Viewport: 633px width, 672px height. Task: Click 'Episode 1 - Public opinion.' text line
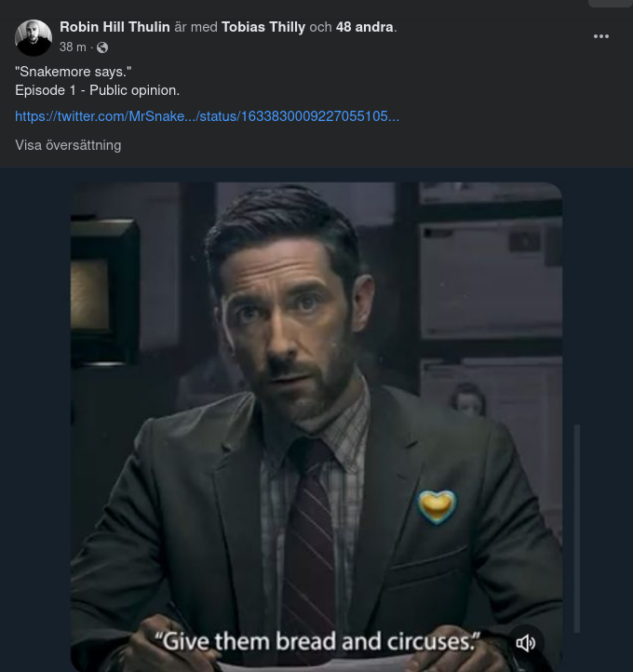point(97,90)
